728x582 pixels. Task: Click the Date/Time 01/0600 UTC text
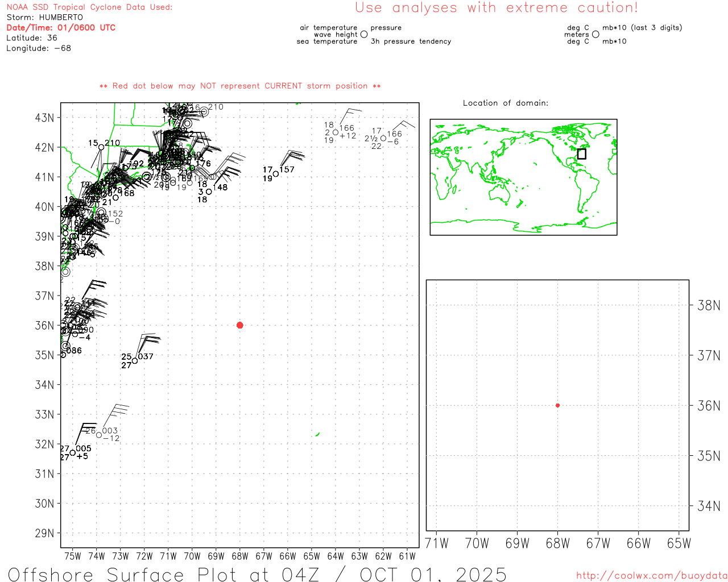pyautogui.click(x=61, y=27)
